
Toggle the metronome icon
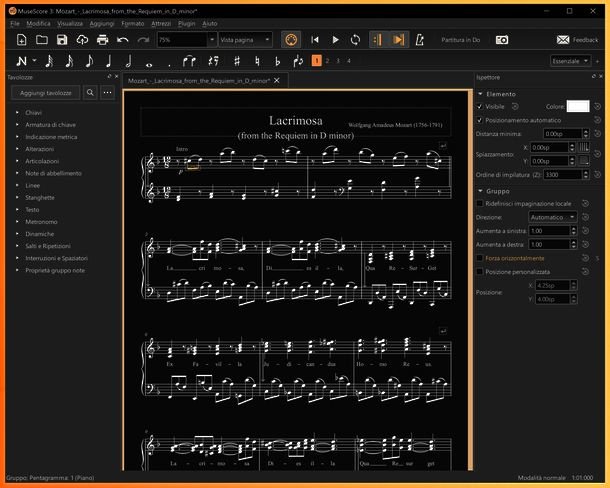(420, 40)
